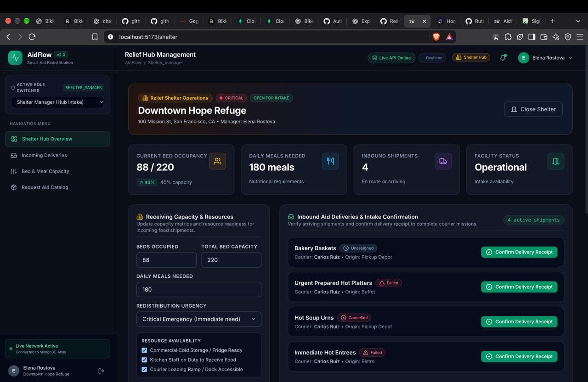Switch to the Sign browser tab

pos(531,21)
